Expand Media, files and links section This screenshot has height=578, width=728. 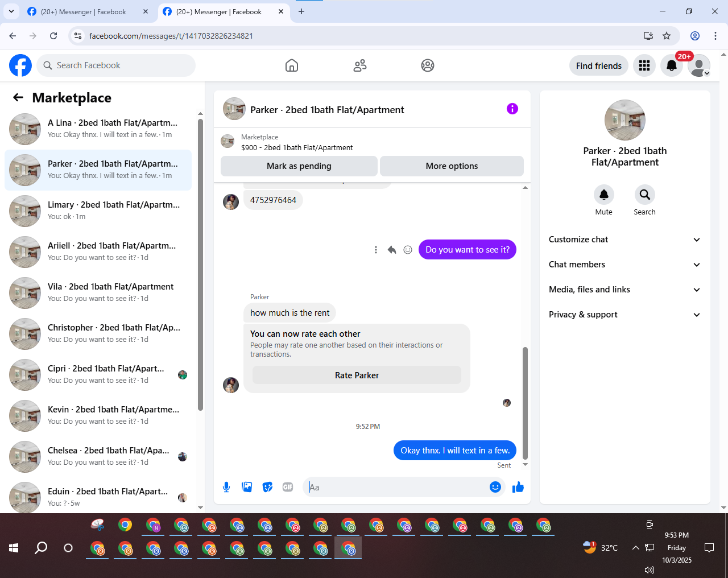[625, 290]
